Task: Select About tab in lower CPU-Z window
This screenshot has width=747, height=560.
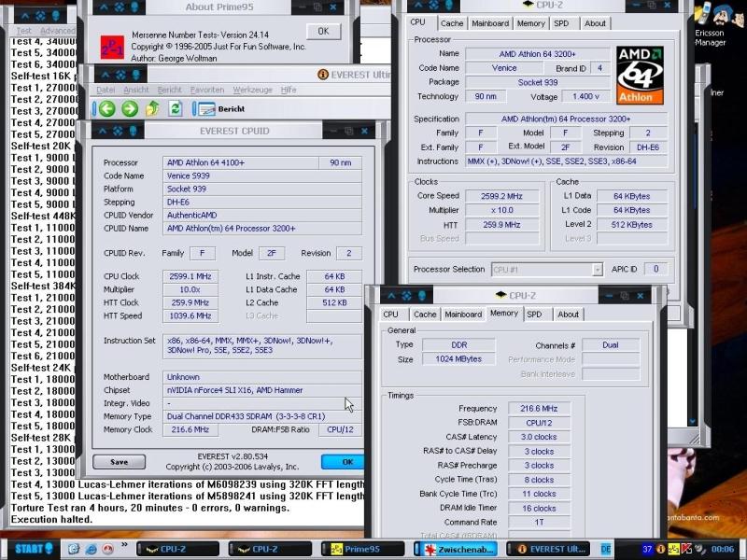Action: click(568, 315)
